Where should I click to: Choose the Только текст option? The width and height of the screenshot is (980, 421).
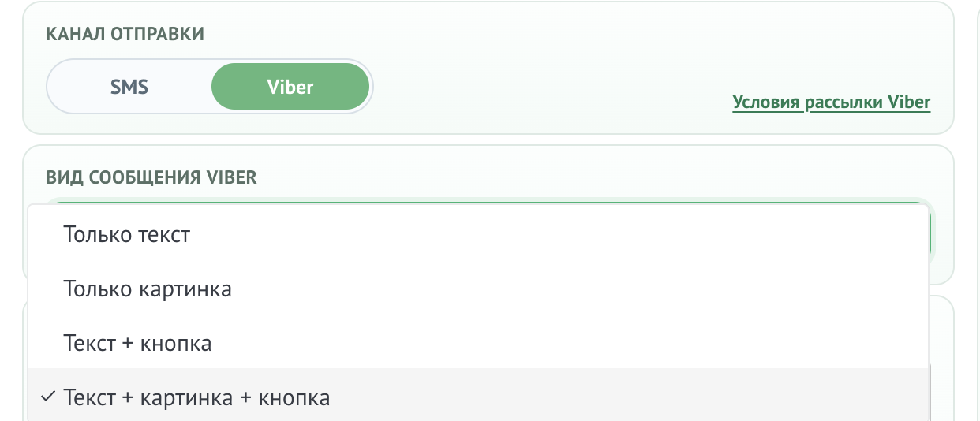coord(127,234)
